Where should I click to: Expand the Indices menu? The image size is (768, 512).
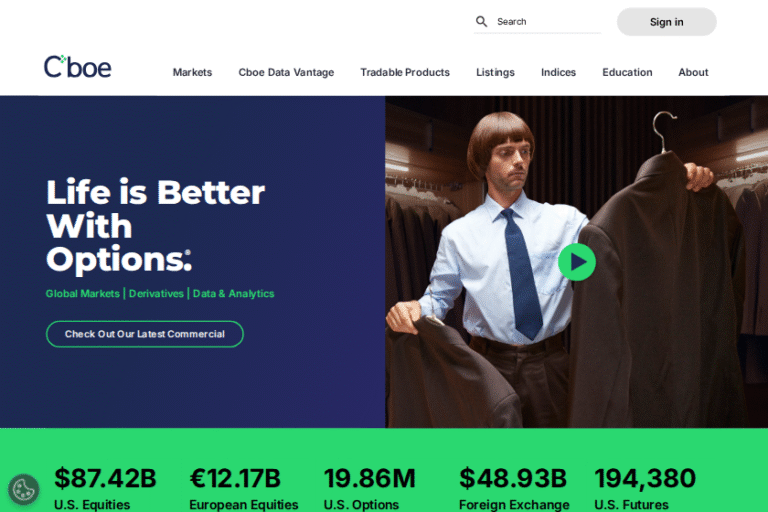tap(558, 73)
